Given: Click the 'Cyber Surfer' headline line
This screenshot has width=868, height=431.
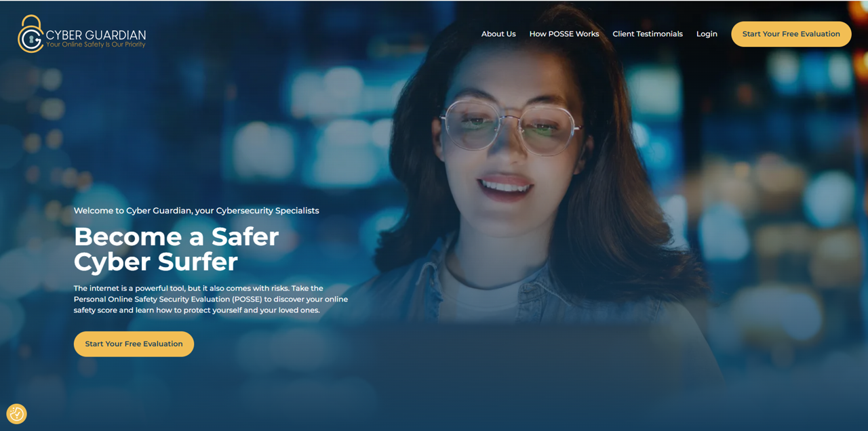Looking at the screenshot, I should click(156, 262).
